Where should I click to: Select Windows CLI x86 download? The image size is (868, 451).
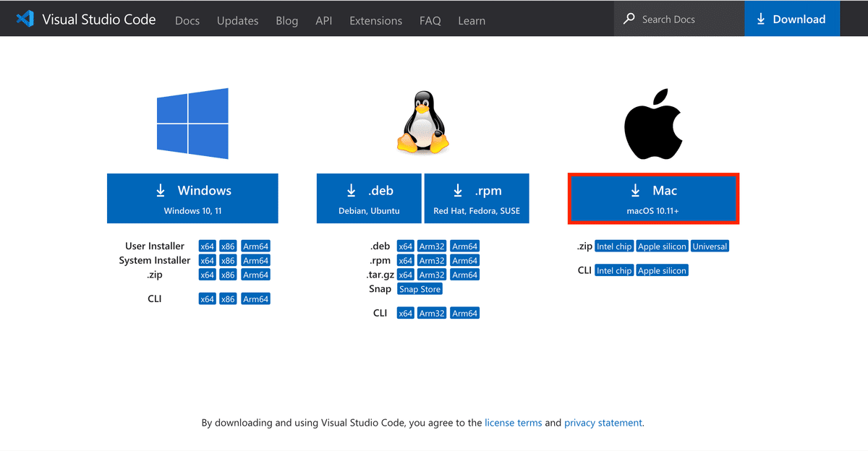tap(229, 299)
